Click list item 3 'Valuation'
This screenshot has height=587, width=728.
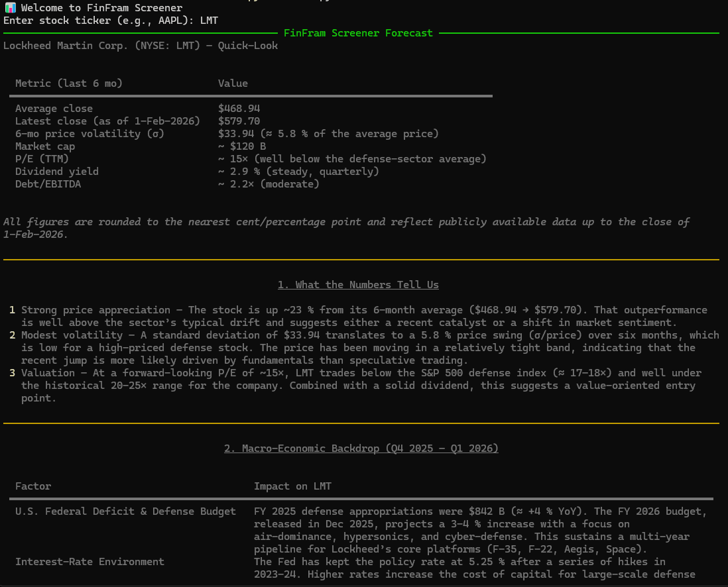click(361, 385)
